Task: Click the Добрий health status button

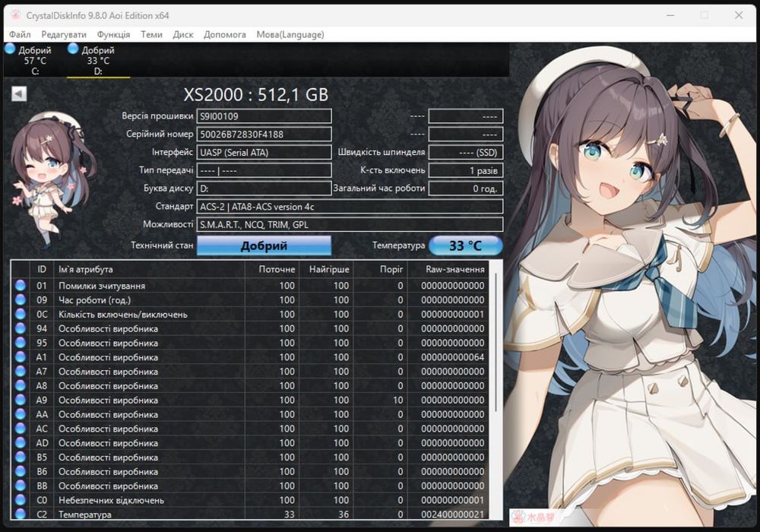Action: point(264,245)
